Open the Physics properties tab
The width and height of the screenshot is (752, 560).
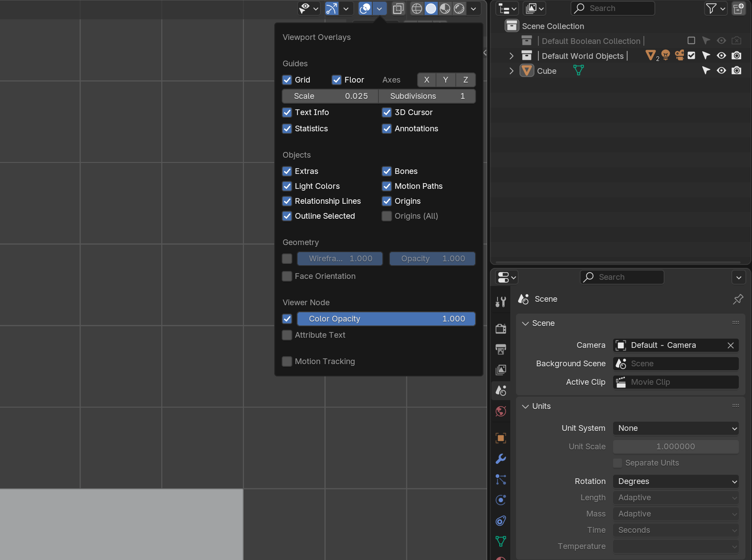coord(501,500)
